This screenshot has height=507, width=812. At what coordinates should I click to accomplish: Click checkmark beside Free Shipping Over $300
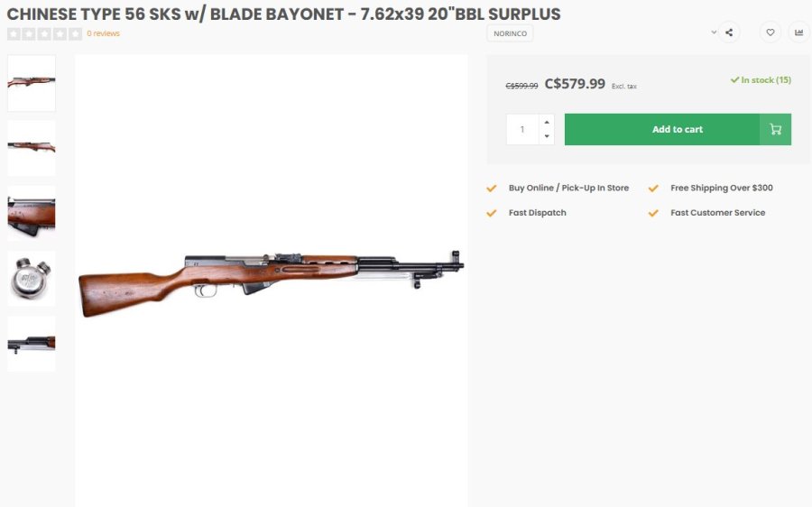pyautogui.click(x=653, y=189)
